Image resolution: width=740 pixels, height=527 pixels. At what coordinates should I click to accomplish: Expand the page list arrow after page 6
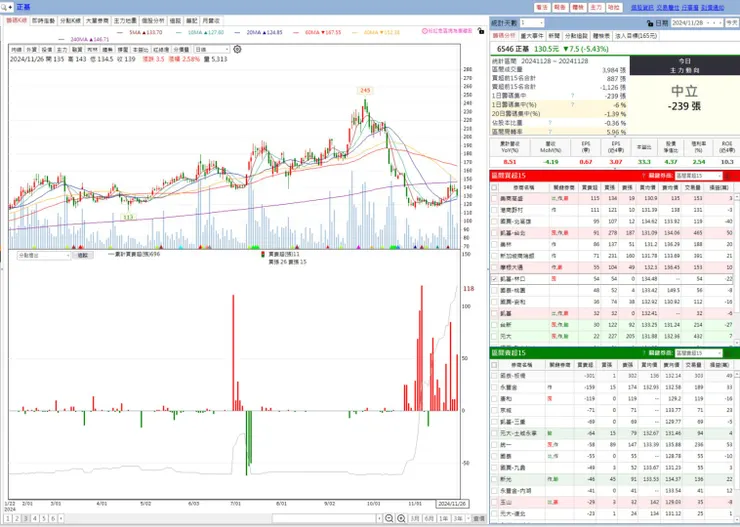click(61, 519)
